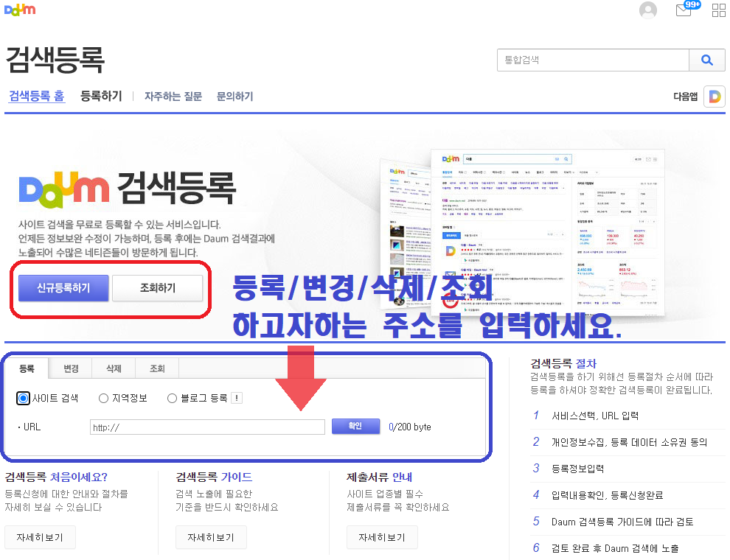Click the 다음앱 text link
This screenshot has height=560, width=730.
tap(685, 97)
